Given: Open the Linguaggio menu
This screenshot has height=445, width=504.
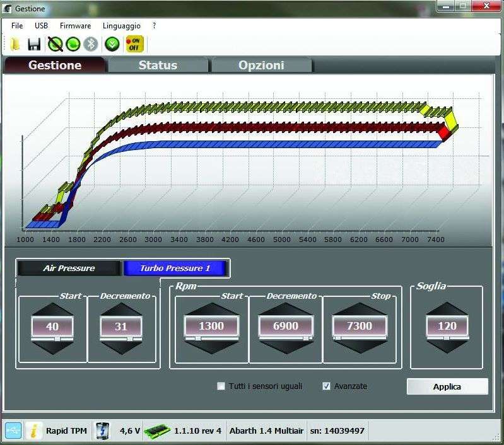Looking at the screenshot, I should point(122,26).
